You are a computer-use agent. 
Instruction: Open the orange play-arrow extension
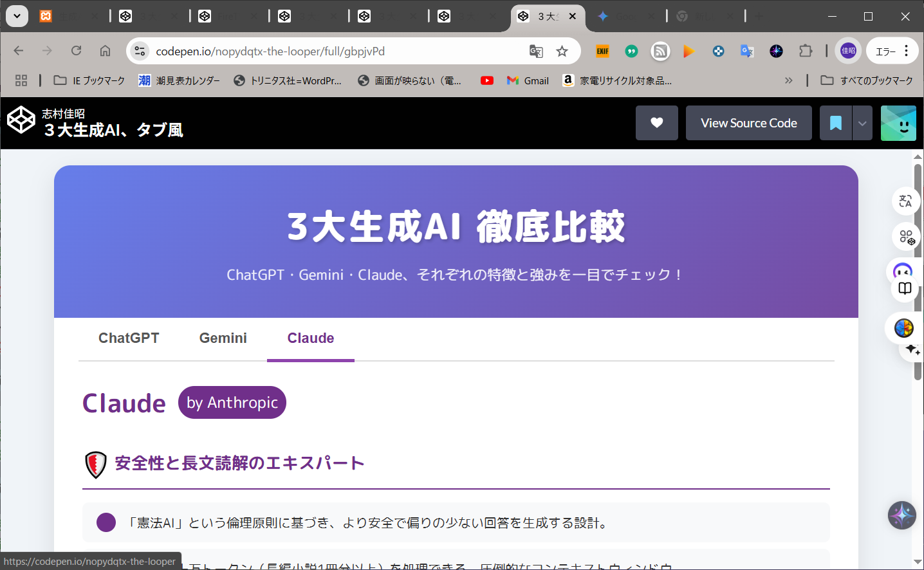689,51
